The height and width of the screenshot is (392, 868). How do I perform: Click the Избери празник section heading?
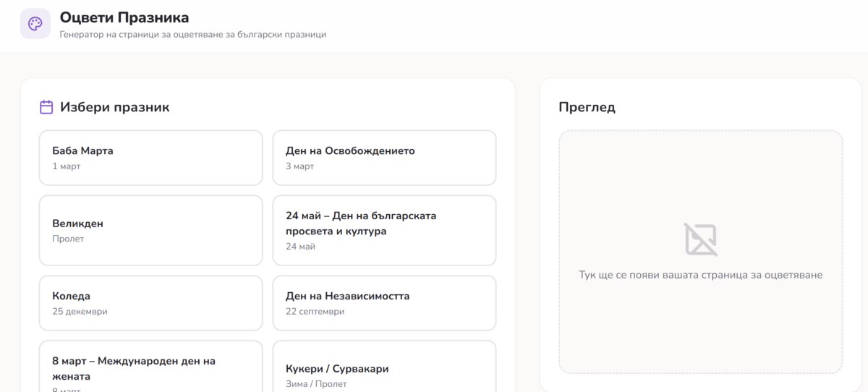pyautogui.click(x=114, y=107)
